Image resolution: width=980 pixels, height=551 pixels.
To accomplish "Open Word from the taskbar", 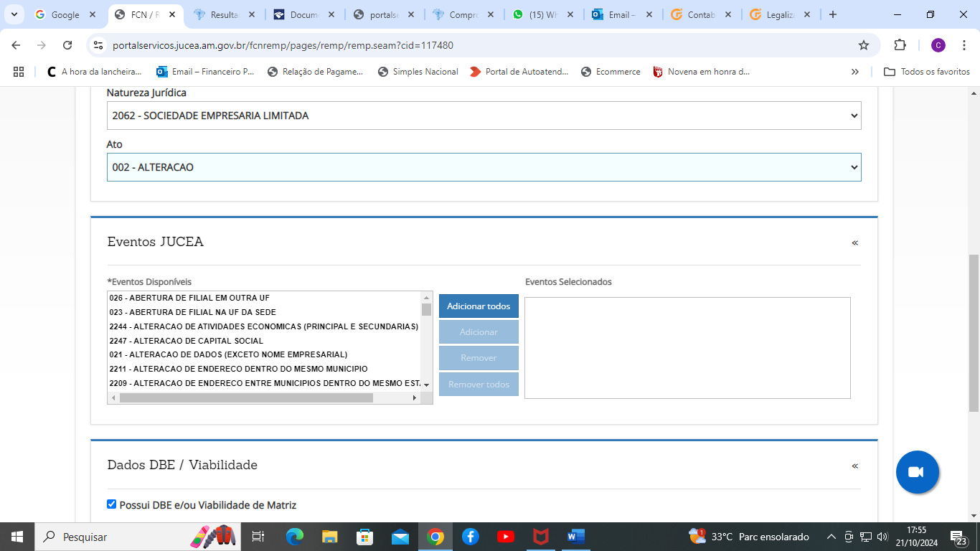I will pos(576,537).
